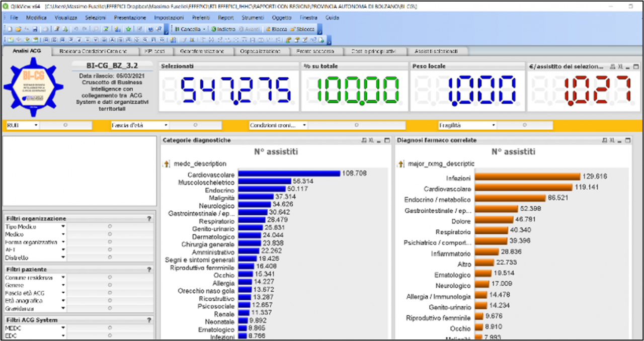Screen dimensions: 644x341
Task: Print the €/assistito dei selezionati gauge
Action: click(612, 66)
